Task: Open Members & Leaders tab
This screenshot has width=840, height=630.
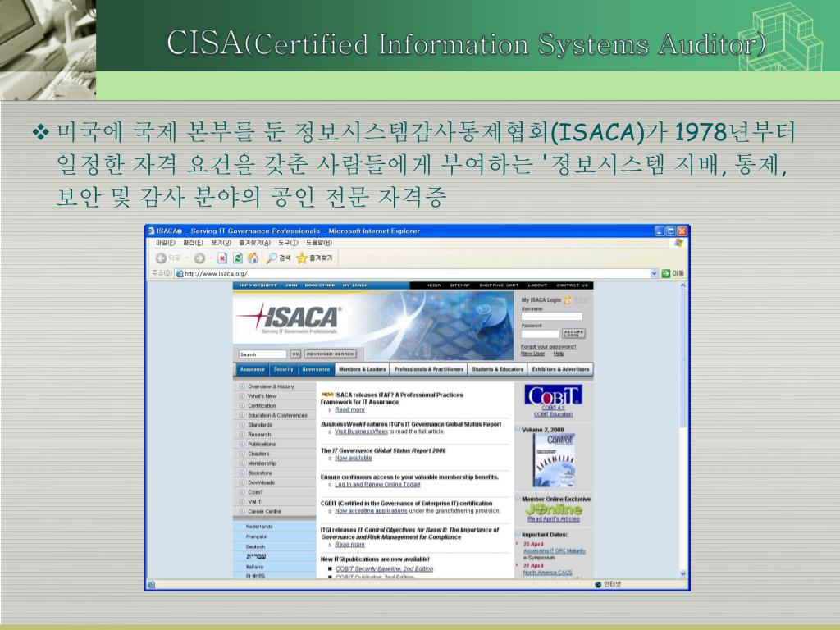Action: pyautogui.click(x=362, y=369)
